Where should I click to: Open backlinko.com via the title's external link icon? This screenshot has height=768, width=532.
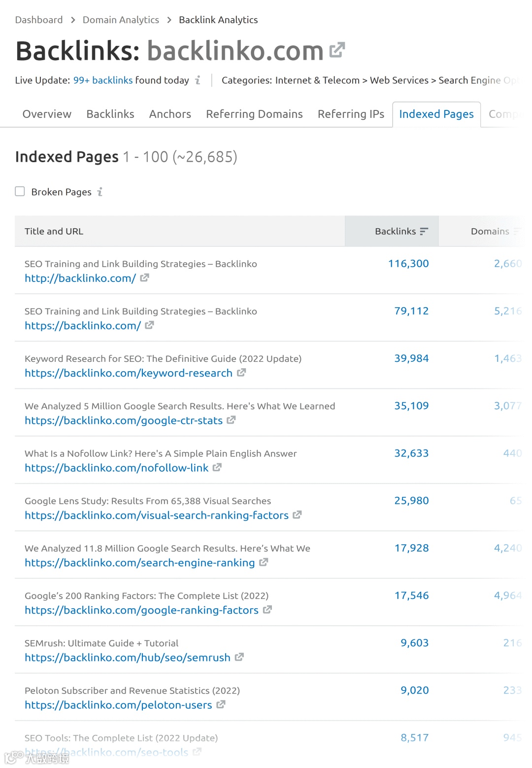click(337, 50)
